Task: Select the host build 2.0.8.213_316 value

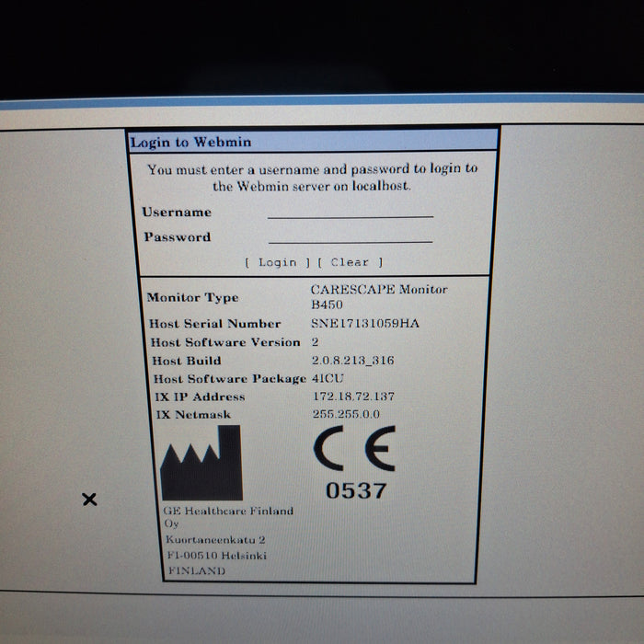Action: pyautogui.click(x=352, y=361)
